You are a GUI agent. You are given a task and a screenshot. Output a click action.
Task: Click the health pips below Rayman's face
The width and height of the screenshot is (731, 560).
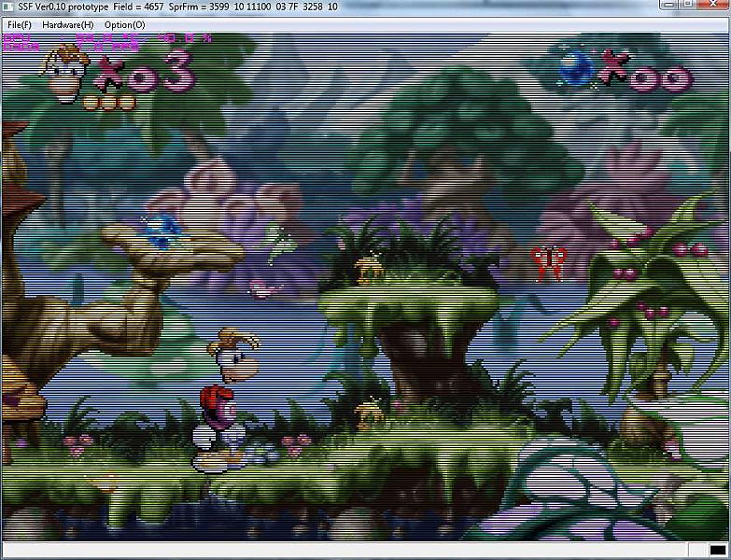tap(111, 101)
